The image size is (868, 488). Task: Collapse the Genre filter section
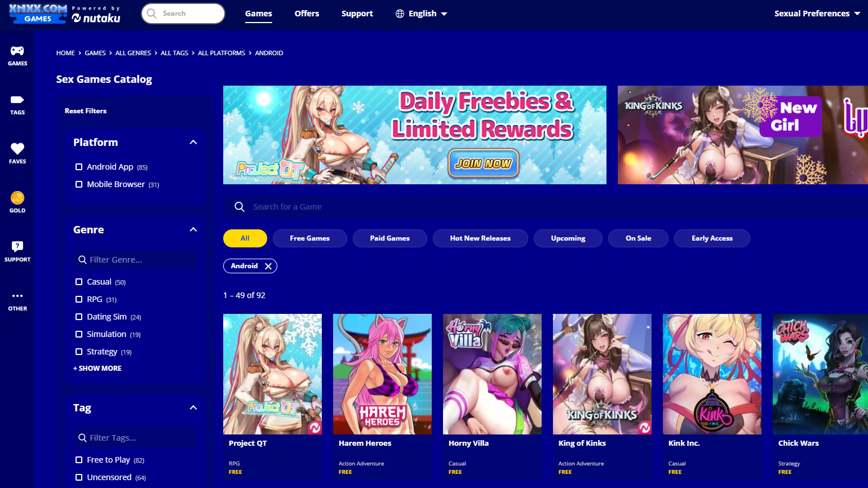(193, 230)
